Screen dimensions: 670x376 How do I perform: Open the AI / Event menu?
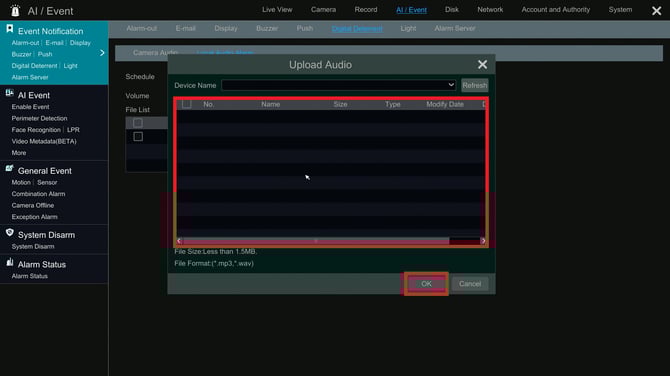[x=411, y=10]
